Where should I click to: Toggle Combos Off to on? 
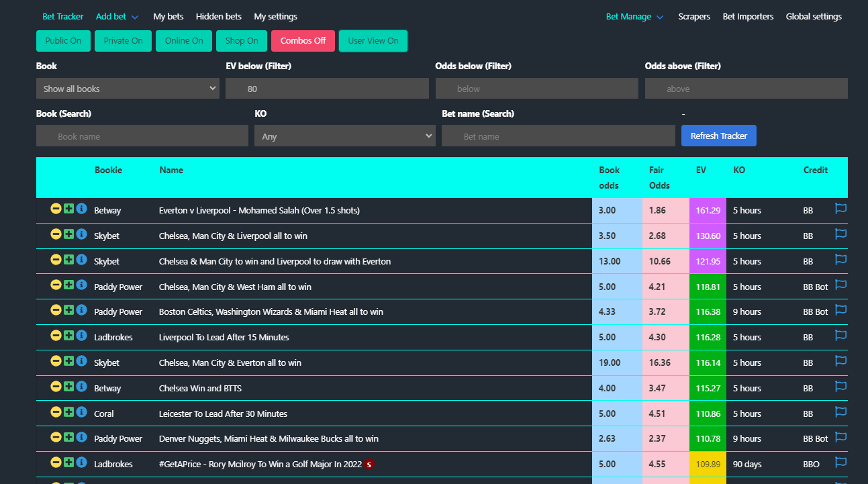click(x=303, y=40)
